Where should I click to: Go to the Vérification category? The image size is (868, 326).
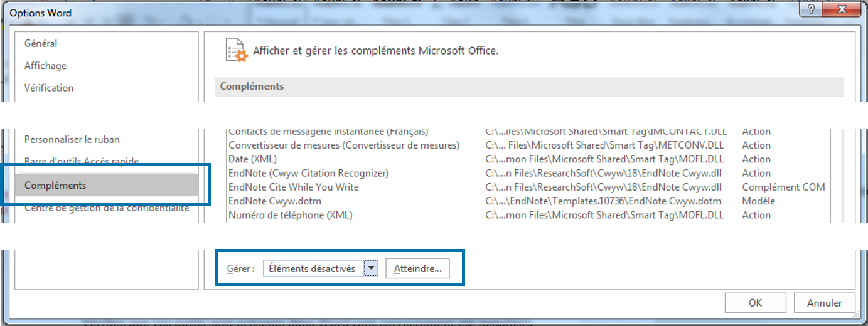[49, 87]
